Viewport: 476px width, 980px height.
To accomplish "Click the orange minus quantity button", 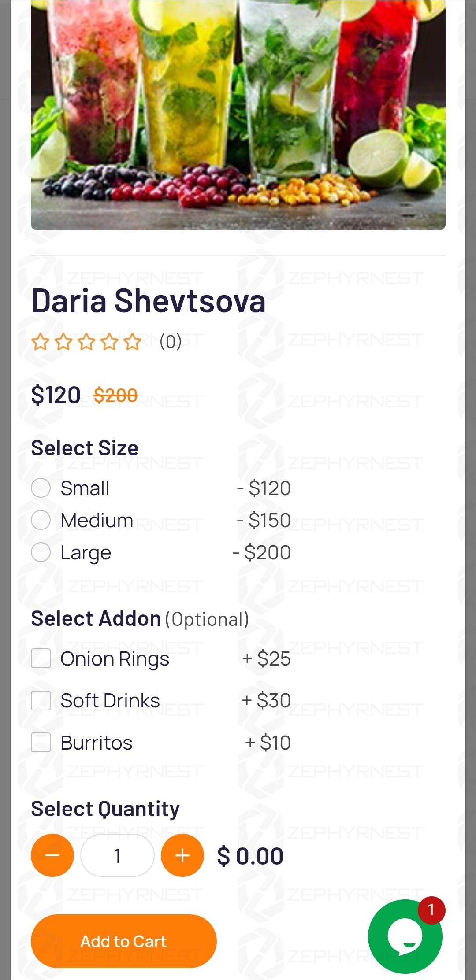I will coord(52,855).
